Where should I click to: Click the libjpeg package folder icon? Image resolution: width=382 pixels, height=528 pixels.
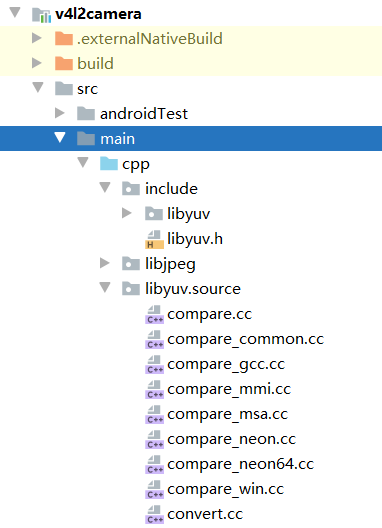point(131,263)
